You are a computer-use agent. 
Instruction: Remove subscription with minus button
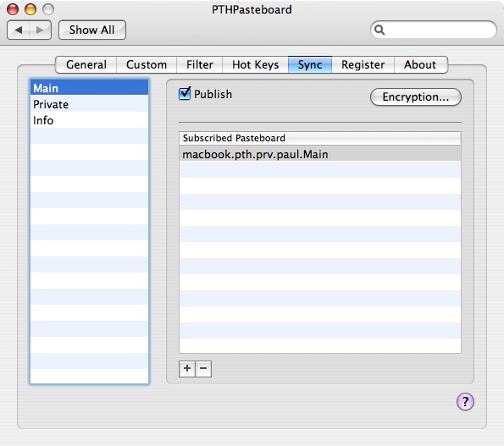[203, 369]
